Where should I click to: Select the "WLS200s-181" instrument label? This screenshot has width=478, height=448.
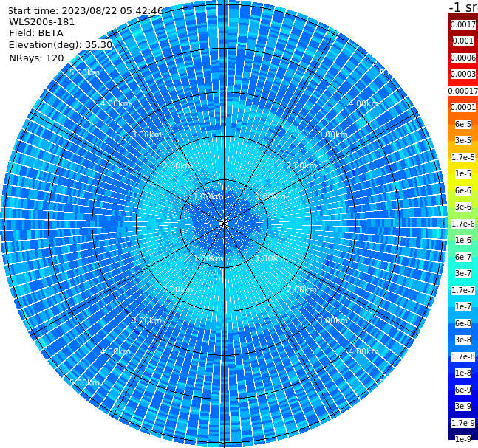coord(42,22)
